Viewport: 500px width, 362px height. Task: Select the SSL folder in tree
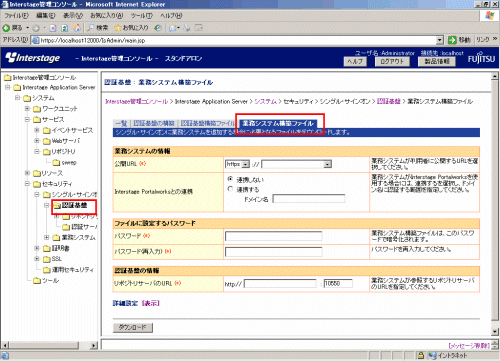pyautogui.click(x=53, y=259)
